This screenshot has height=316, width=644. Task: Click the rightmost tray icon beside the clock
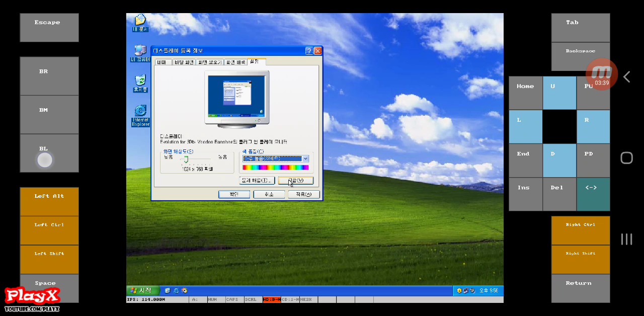tap(472, 290)
